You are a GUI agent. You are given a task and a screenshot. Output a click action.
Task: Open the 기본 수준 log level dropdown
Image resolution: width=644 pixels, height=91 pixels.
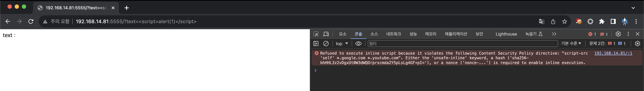(x=571, y=44)
